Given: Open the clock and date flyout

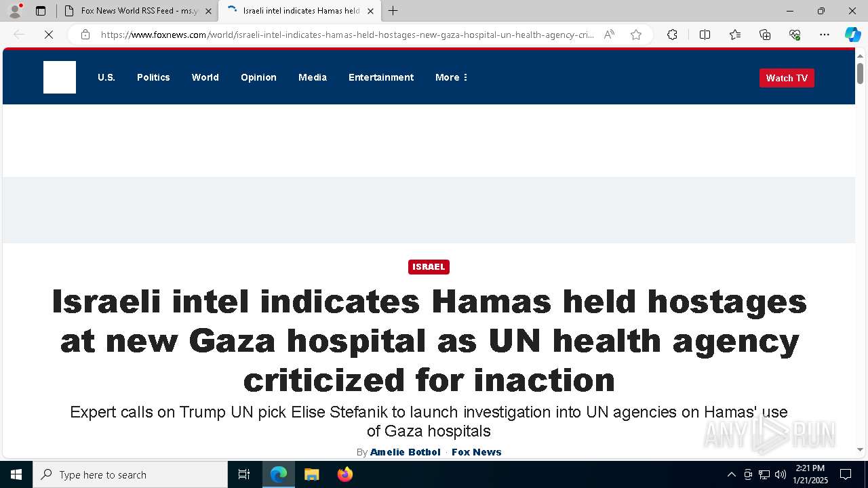Looking at the screenshot, I should click(810, 474).
